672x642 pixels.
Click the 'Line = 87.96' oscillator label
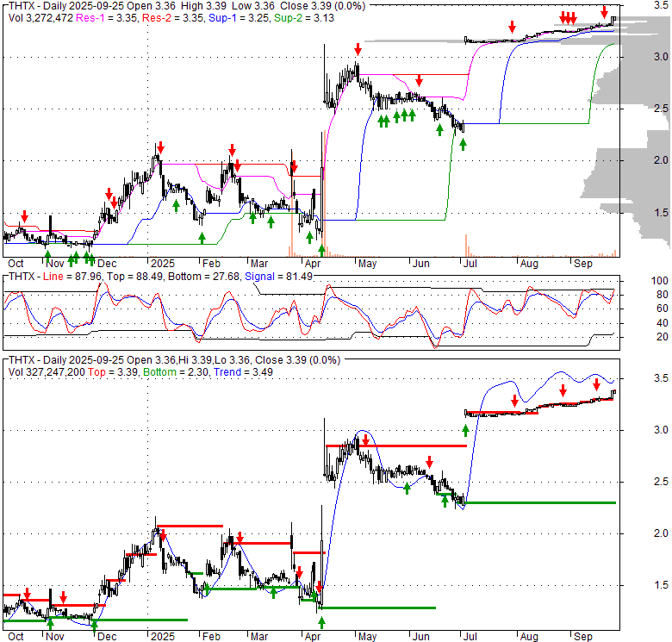point(72,277)
